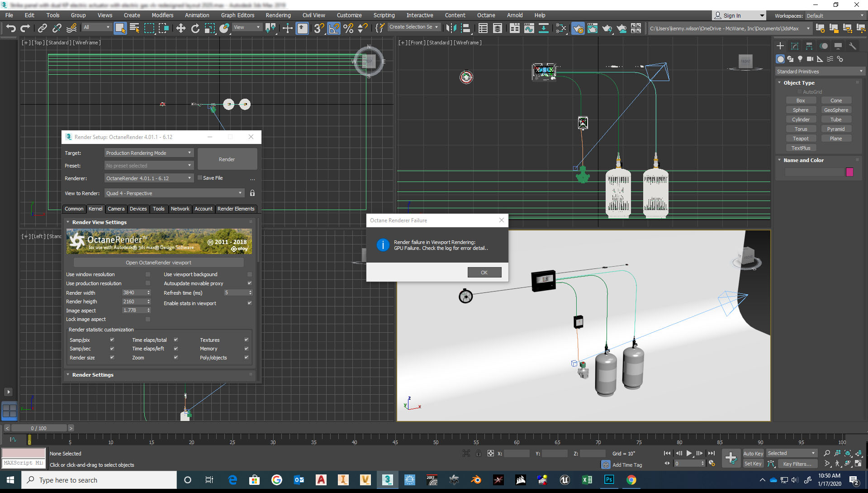The height and width of the screenshot is (493, 868).
Task: Select the Move transform tool
Action: point(181,29)
